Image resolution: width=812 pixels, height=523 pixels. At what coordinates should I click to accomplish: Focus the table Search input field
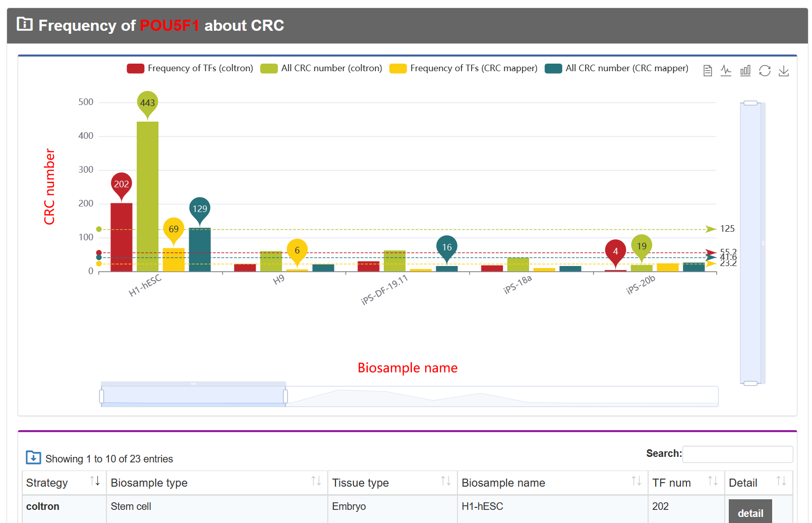point(738,454)
